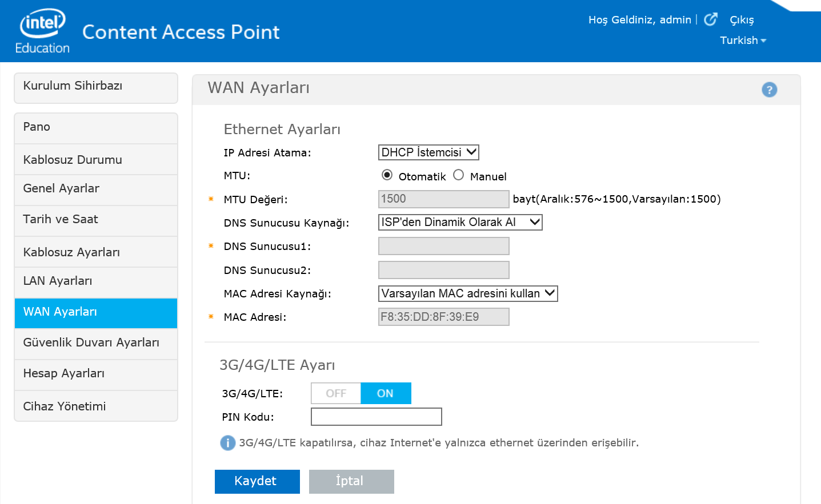Screen dimensions: 821x504
Task: Click the logout arrow icon
Action: pos(710,19)
